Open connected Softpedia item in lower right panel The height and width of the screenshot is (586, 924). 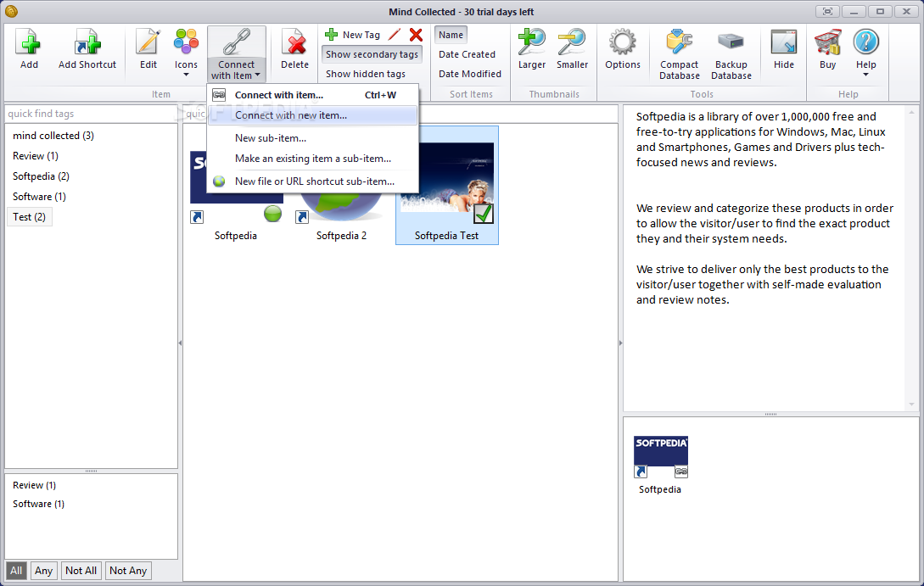[x=661, y=465]
